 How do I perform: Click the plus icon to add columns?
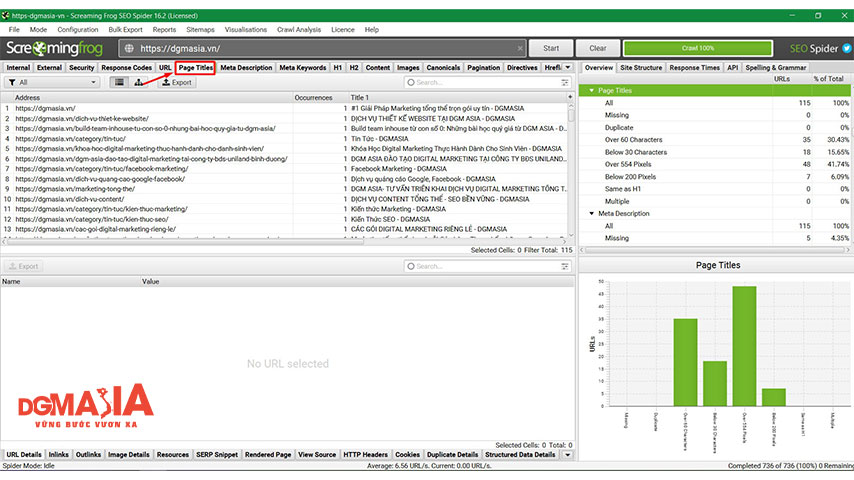[x=570, y=97]
